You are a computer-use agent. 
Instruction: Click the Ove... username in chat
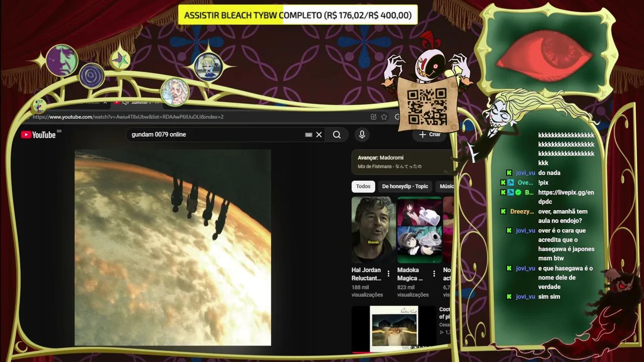tap(525, 183)
